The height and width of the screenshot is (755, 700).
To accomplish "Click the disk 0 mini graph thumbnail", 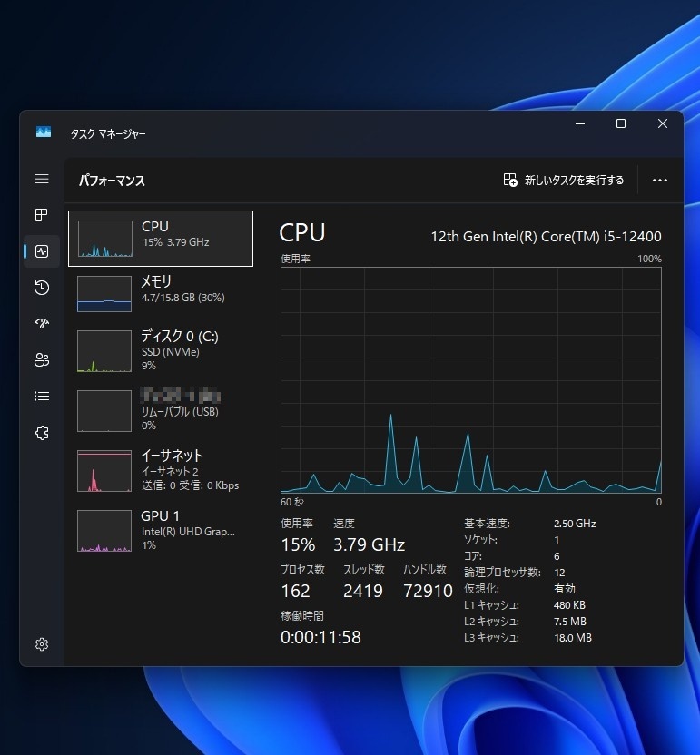I will (x=104, y=351).
